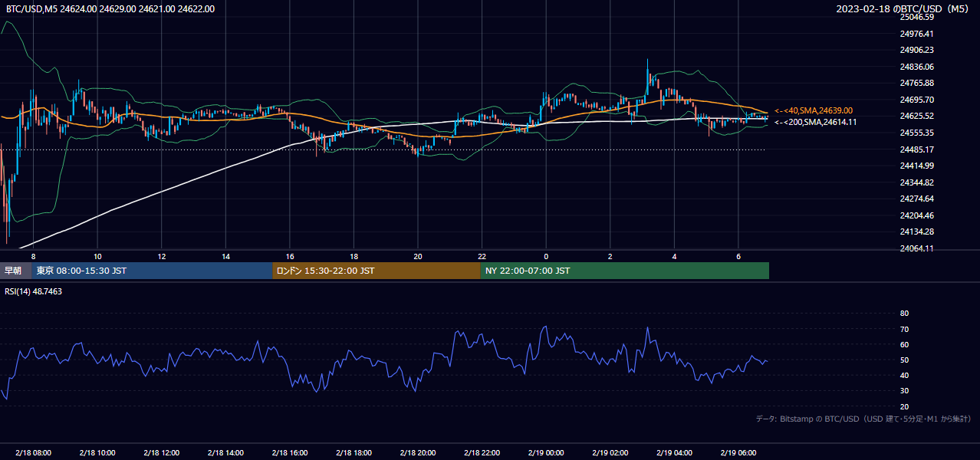Click the 2/18 16:00 date label
The image size is (980, 460).
(x=290, y=452)
